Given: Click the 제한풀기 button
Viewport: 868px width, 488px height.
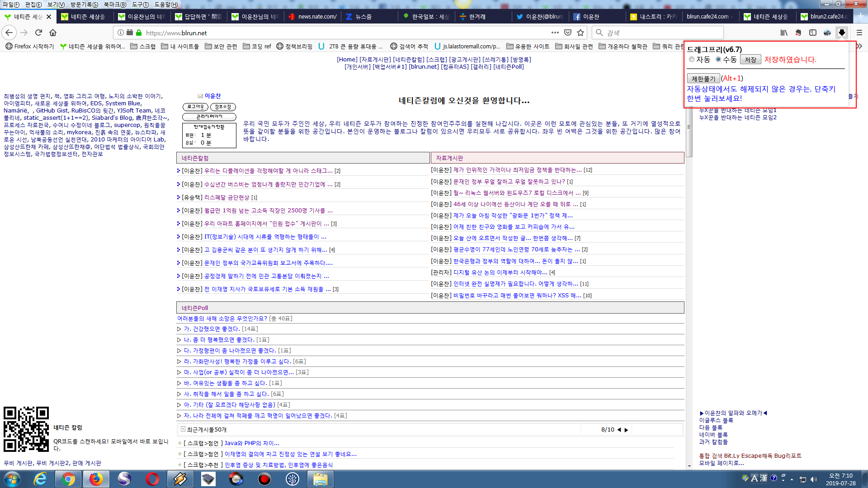Looking at the screenshot, I should tap(703, 79).
